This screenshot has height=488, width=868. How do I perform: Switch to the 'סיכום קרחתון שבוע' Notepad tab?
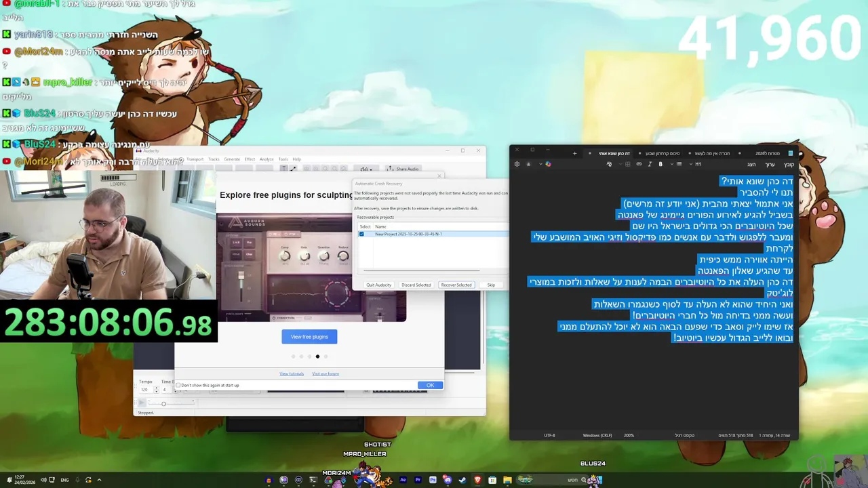pos(662,153)
